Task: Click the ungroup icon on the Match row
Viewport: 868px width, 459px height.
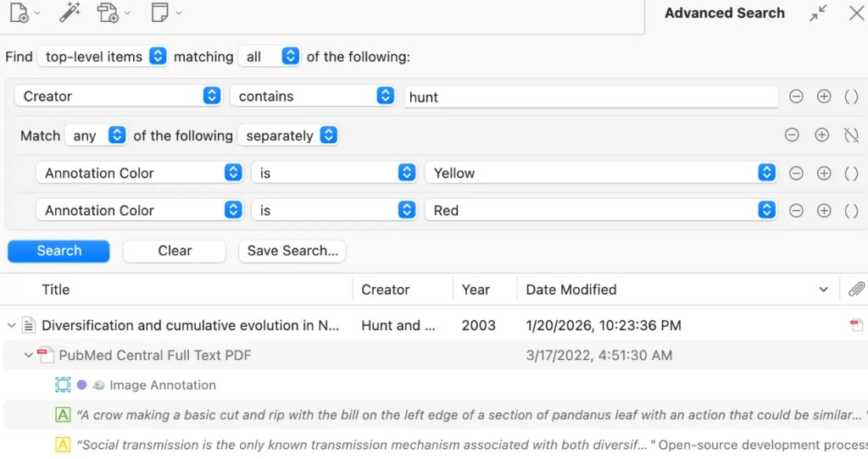Action: [851, 135]
